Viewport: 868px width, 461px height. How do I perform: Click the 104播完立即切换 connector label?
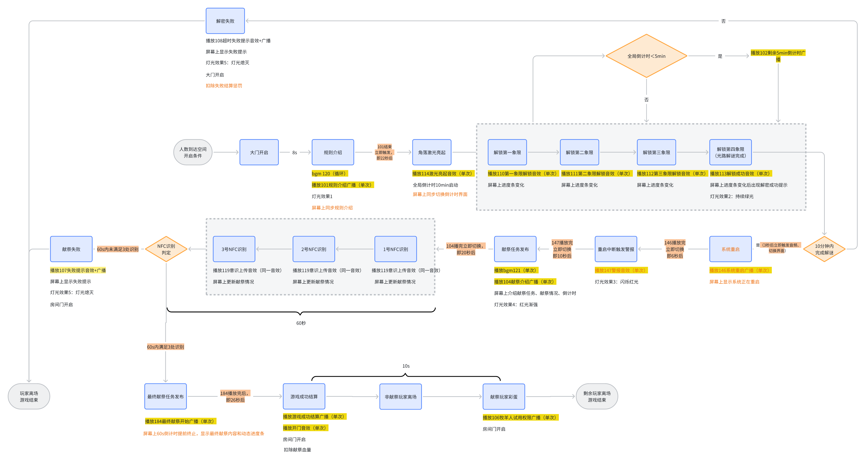pos(466,249)
